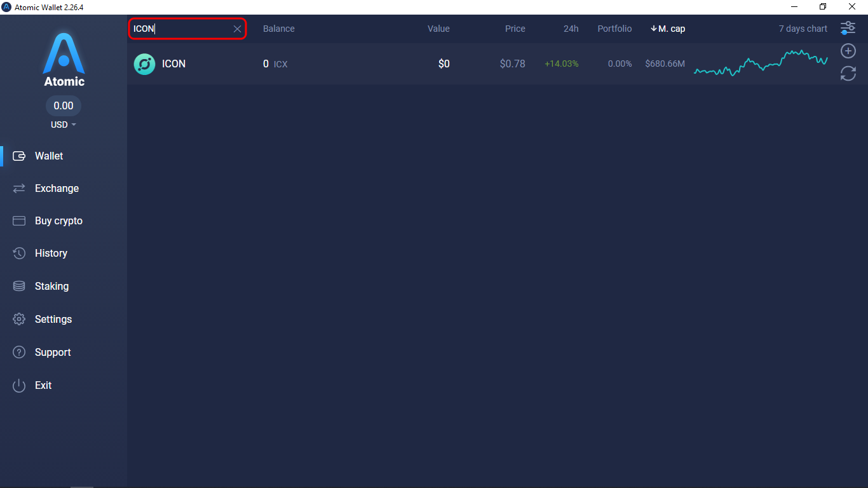Open the Staking page
Screen dimensions: 868x488
tap(51, 286)
